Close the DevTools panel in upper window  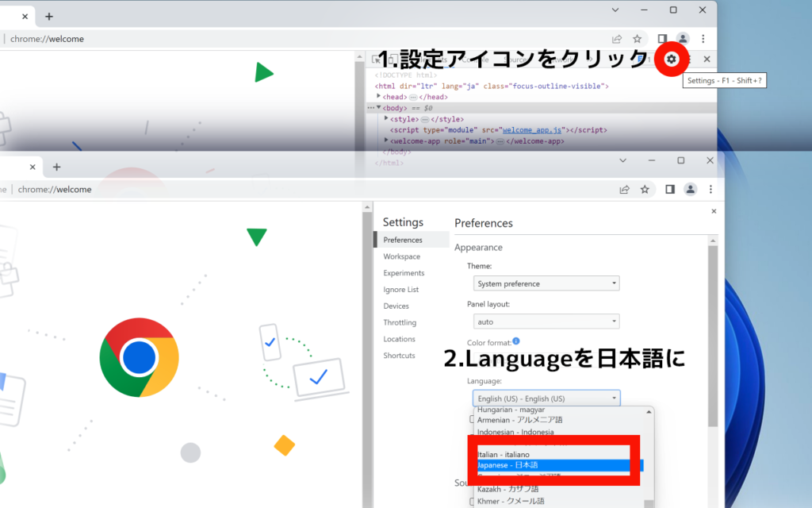pyautogui.click(x=707, y=59)
